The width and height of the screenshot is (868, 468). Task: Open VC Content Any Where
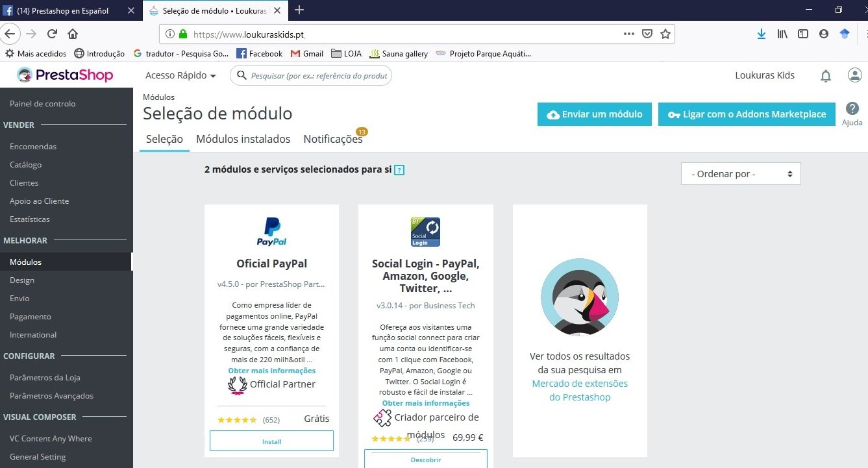51,439
